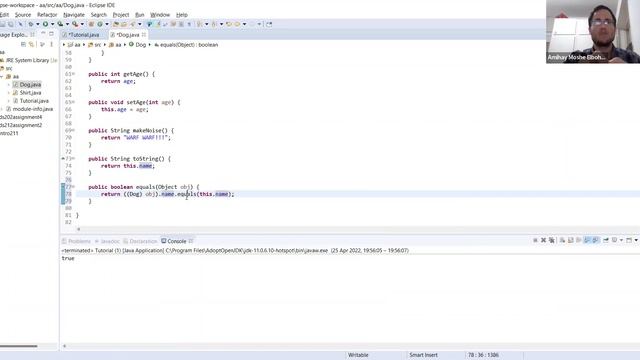Click the Save All toolbar icon

click(11, 24)
